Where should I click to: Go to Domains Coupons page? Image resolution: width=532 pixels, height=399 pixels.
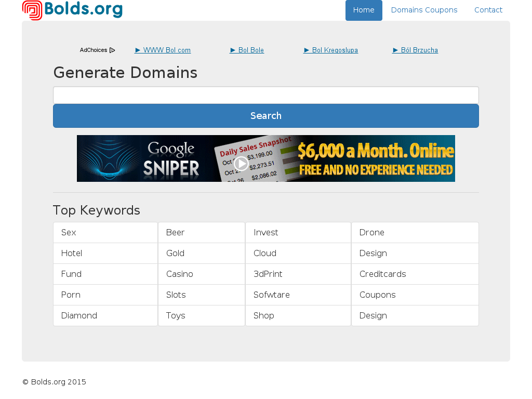424,10
